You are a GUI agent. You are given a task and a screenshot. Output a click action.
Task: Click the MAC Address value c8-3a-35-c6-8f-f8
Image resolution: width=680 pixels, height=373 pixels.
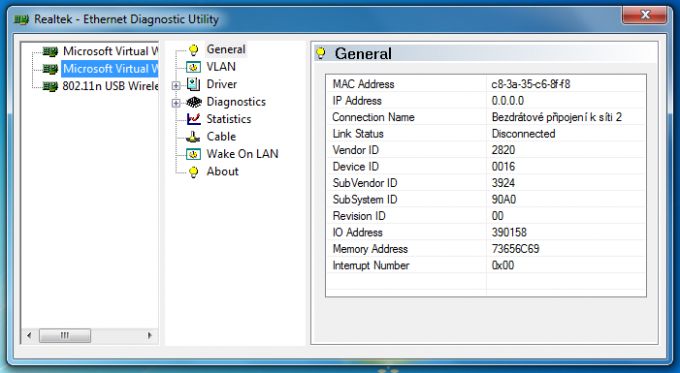tap(531, 84)
